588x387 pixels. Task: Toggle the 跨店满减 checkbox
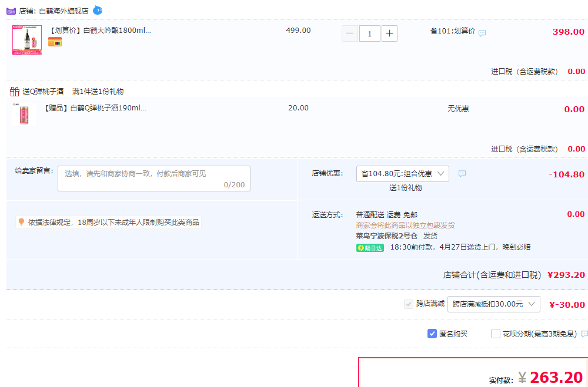[409, 304]
